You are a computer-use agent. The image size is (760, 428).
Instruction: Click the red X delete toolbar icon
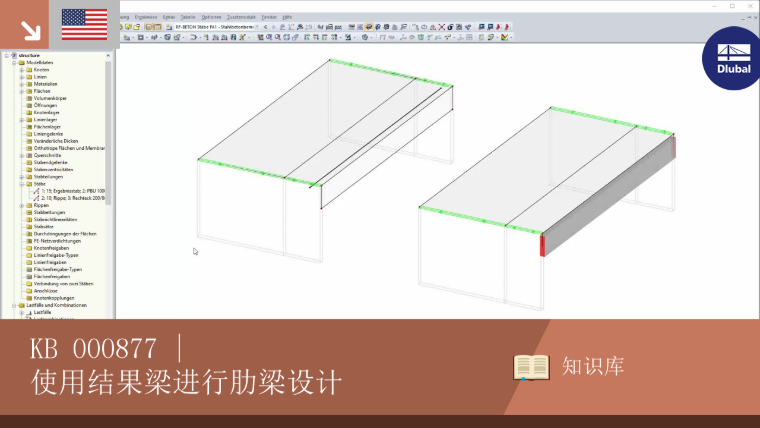pyautogui.click(x=442, y=27)
